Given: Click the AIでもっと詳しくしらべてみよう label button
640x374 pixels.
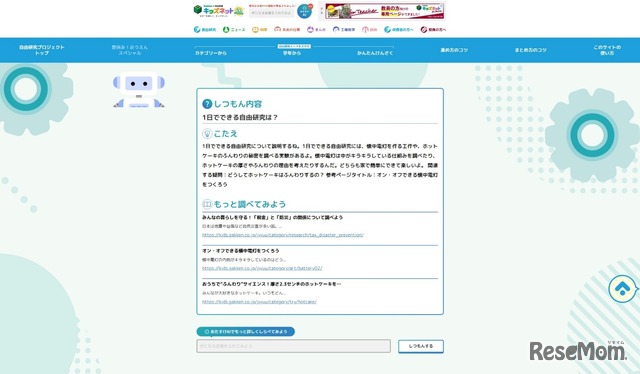Looking at the screenshot, I should coord(246,332).
